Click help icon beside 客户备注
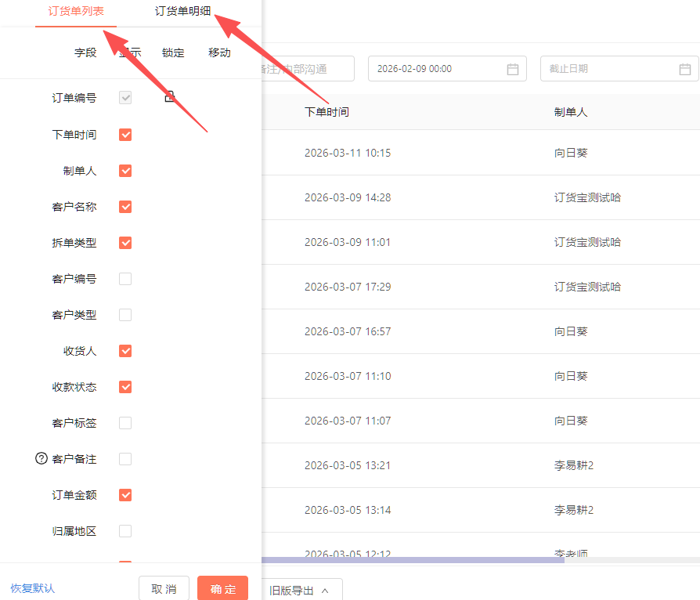Image resolution: width=700 pixels, height=600 pixels. [41, 458]
